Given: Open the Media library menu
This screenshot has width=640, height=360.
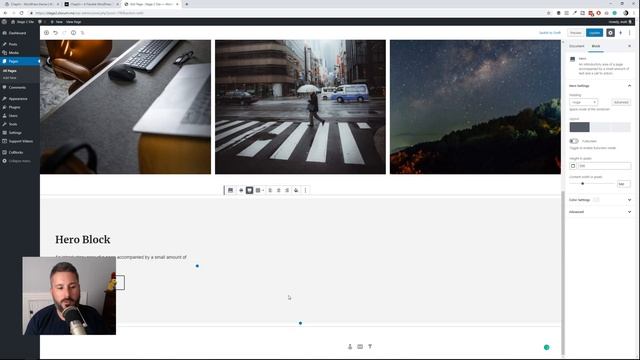Looking at the screenshot, I should point(13,53).
